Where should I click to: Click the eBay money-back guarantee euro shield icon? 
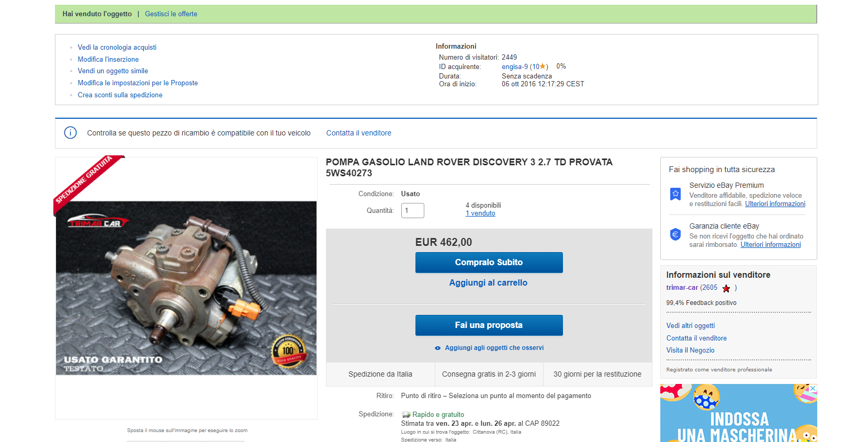click(675, 234)
